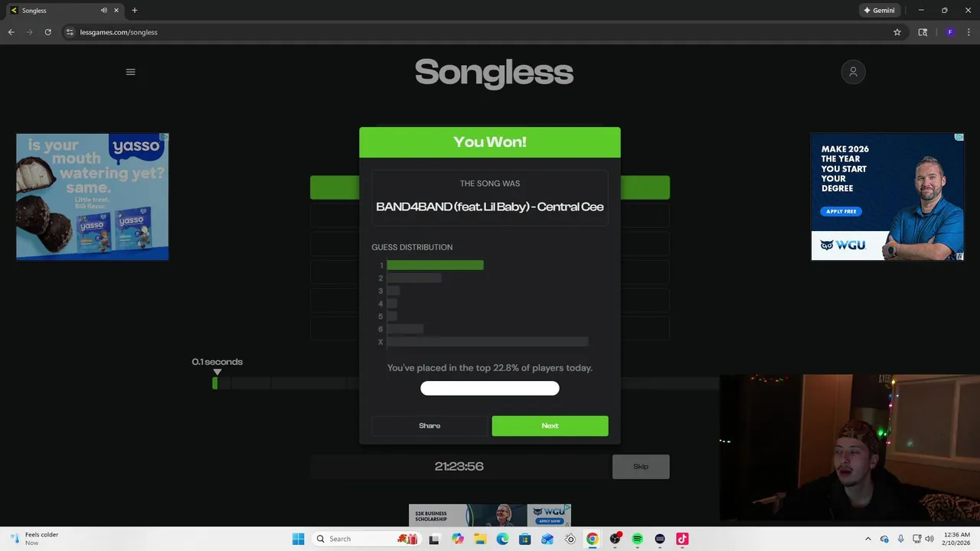Click the 21:23:56 countdown timer

(x=459, y=466)
